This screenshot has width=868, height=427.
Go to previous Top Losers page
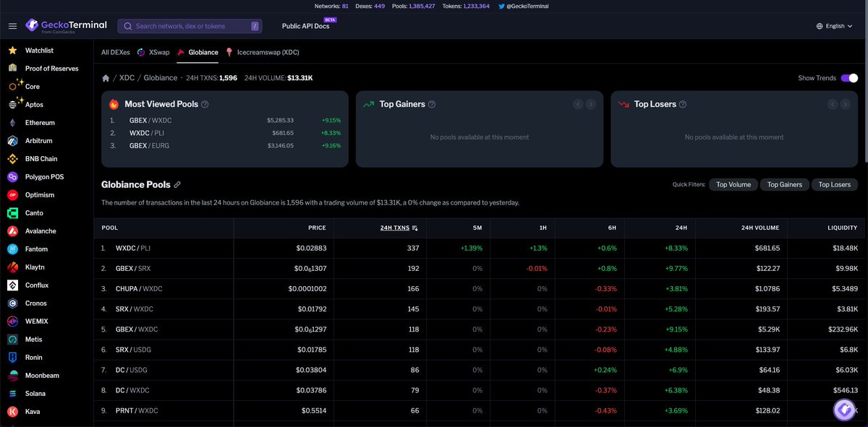click(833, 104)
